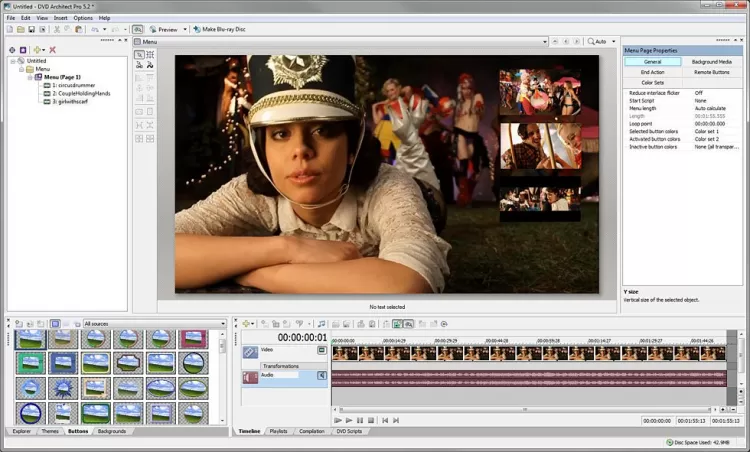
Task: Click the red X delete icon in project panel
Action: pos(52,49)
